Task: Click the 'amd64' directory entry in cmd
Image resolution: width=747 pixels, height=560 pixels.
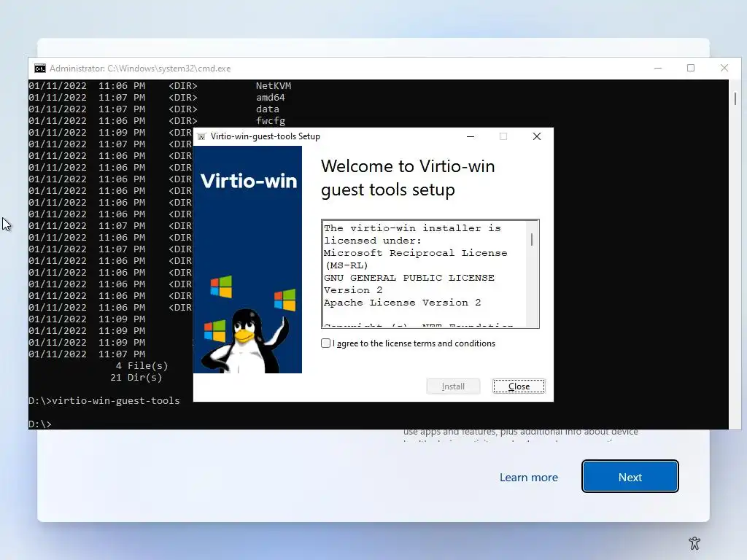Action: pyautogui.click(x=270, y=98)
